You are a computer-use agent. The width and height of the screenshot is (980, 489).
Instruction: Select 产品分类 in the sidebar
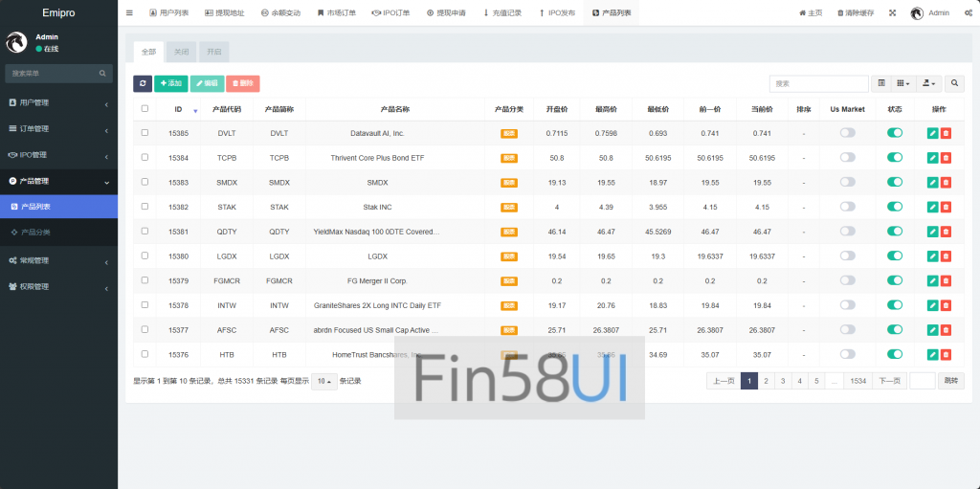(x=40, y=232)
